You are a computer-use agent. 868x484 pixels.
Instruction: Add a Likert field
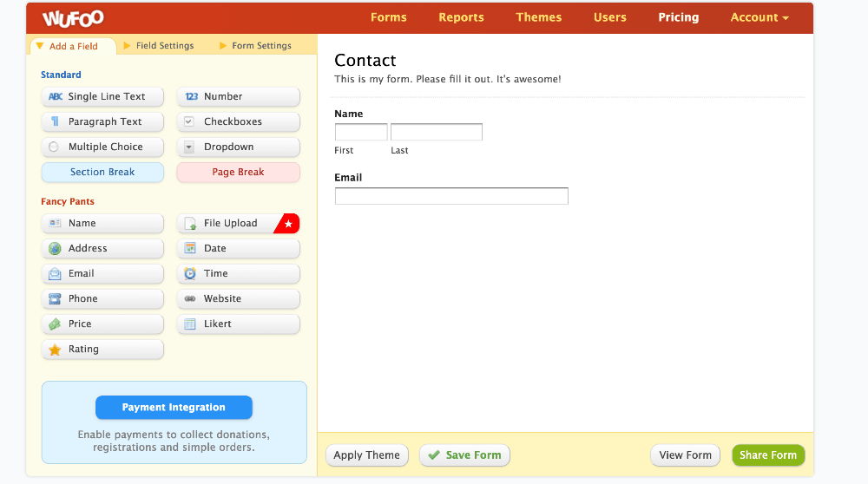point(238,324)
